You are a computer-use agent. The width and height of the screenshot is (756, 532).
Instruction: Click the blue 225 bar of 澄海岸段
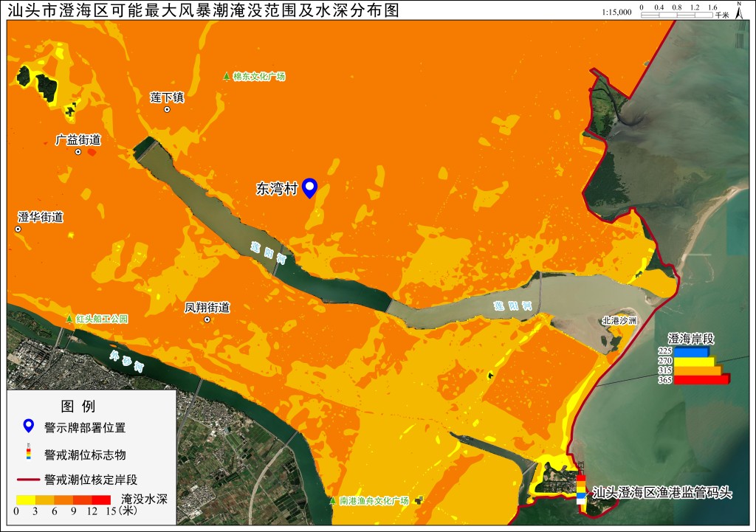692,352
